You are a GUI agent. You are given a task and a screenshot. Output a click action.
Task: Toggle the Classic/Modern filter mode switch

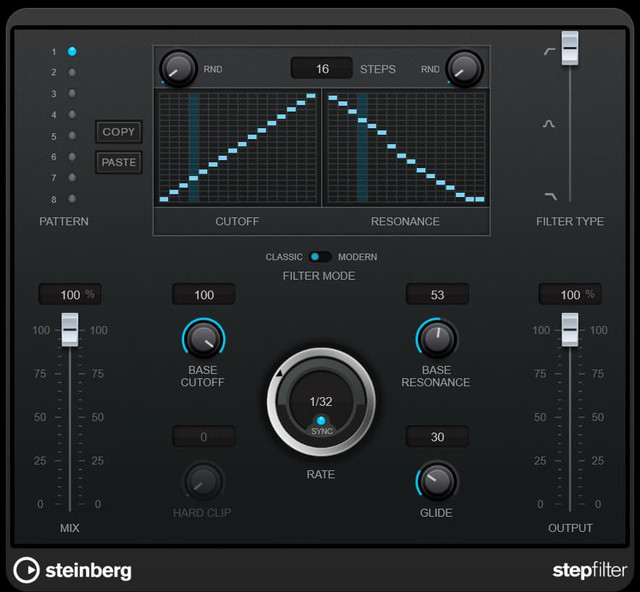[320, 257]
